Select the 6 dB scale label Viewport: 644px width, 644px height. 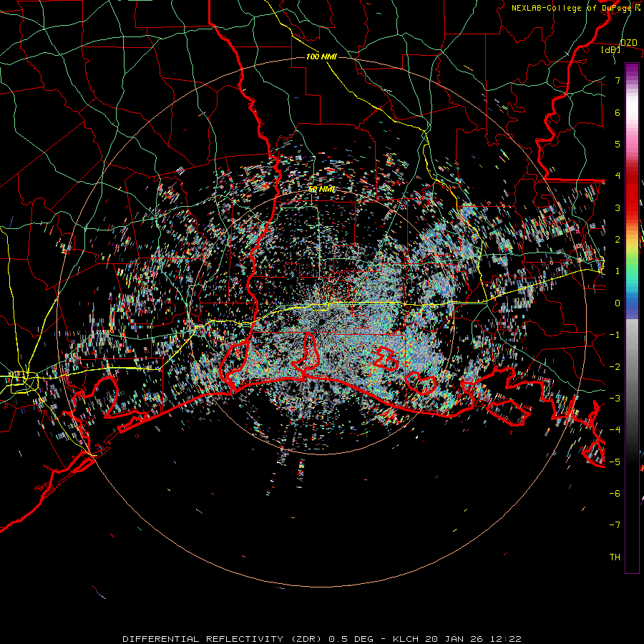(x=618, y=112)
